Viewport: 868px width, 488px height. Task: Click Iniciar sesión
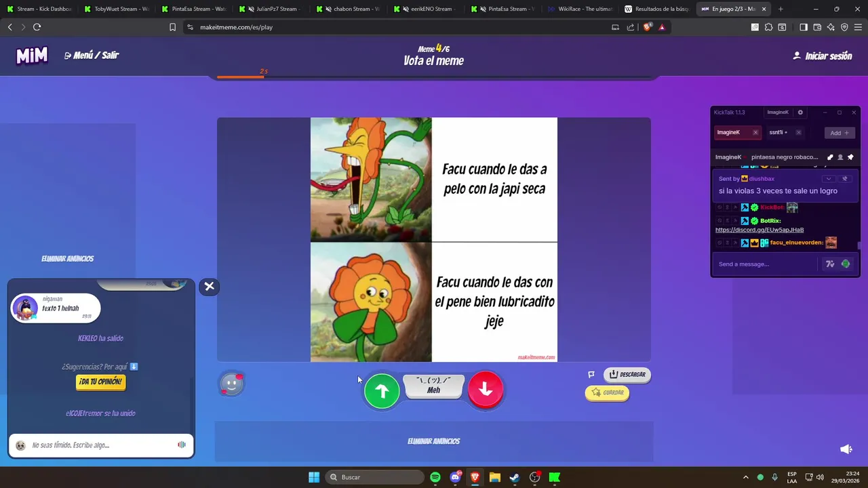point(822,56)
